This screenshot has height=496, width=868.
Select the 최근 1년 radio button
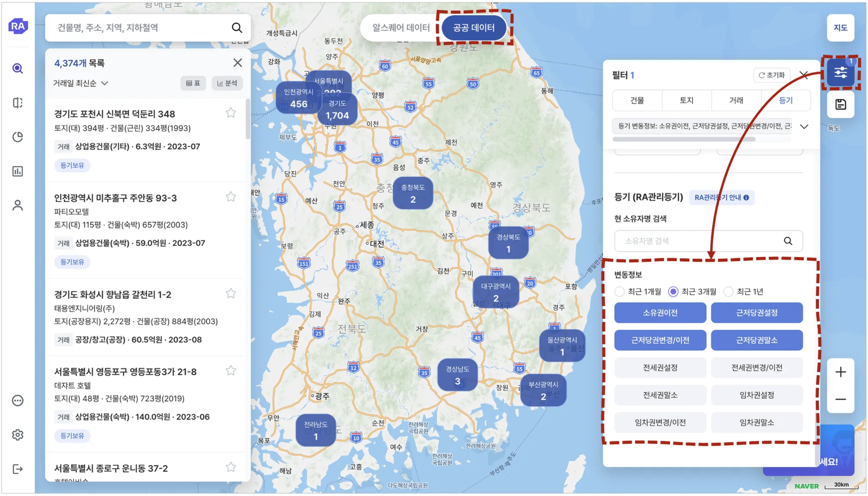pos(728,292)
